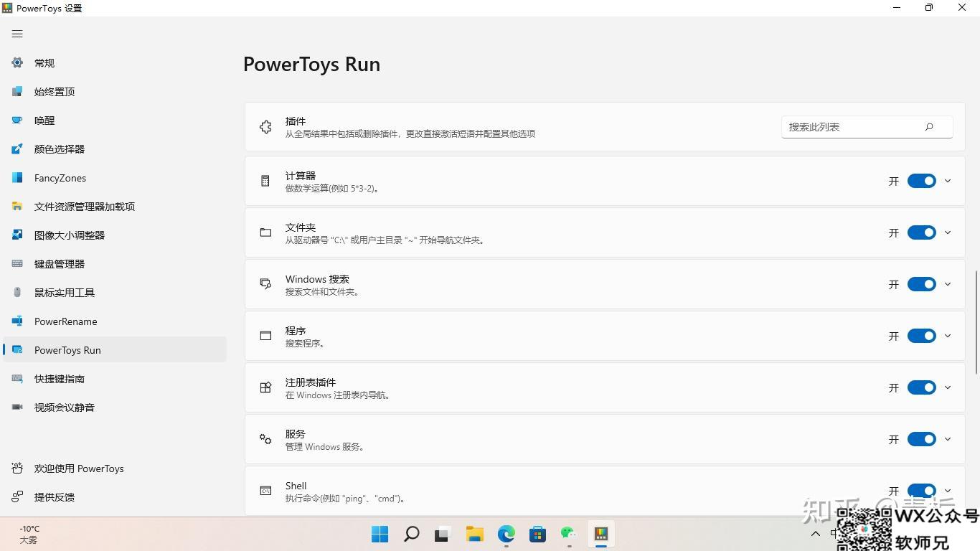Open the 常规 settings page
Screen dimensions: 980x551
click(x=115, y=63)
